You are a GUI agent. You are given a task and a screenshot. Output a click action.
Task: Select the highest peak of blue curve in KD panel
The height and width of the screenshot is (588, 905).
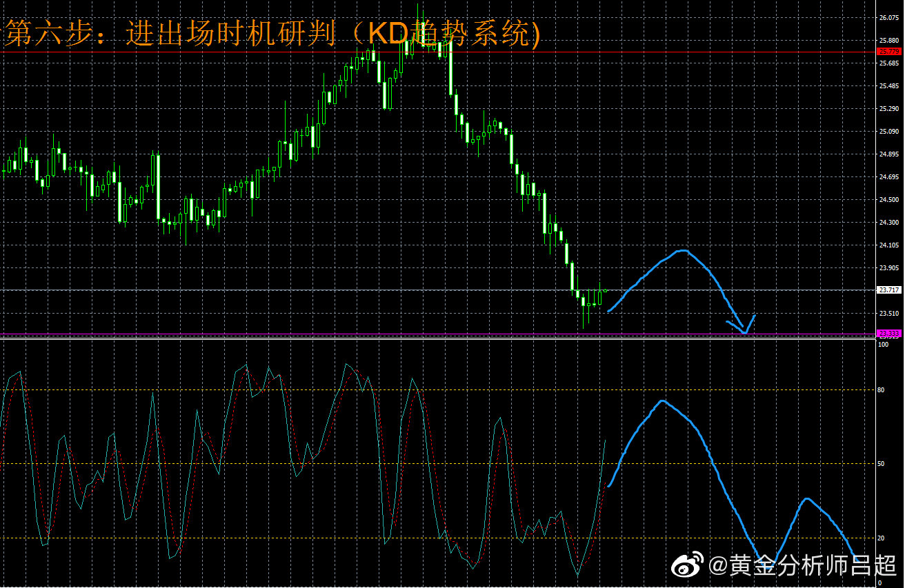pos(663,401)
